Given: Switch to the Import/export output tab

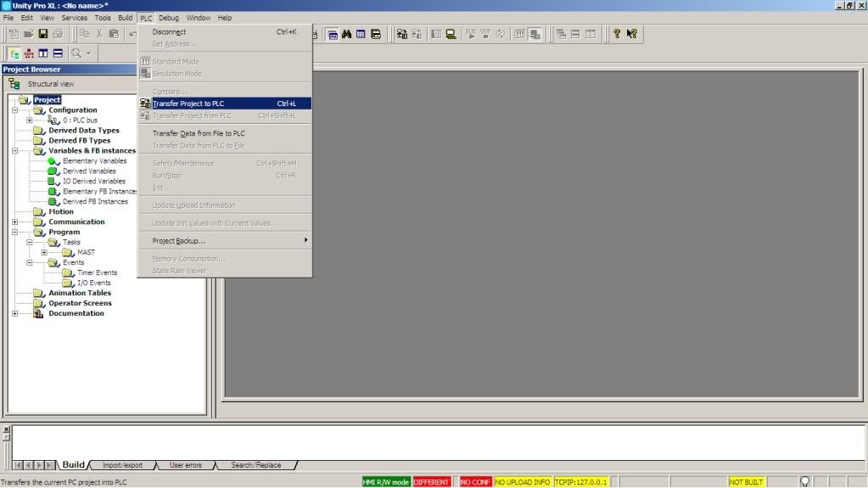Looking at the screenshot, I should (122, 465).
